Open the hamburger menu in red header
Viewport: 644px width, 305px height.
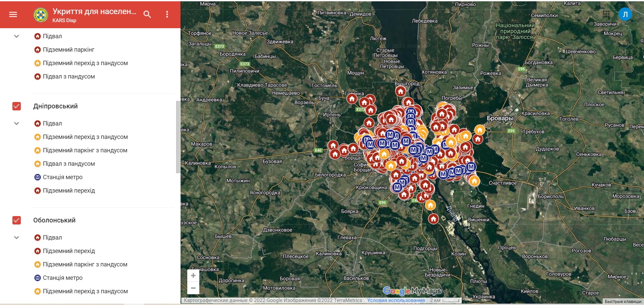click(13, 14)
